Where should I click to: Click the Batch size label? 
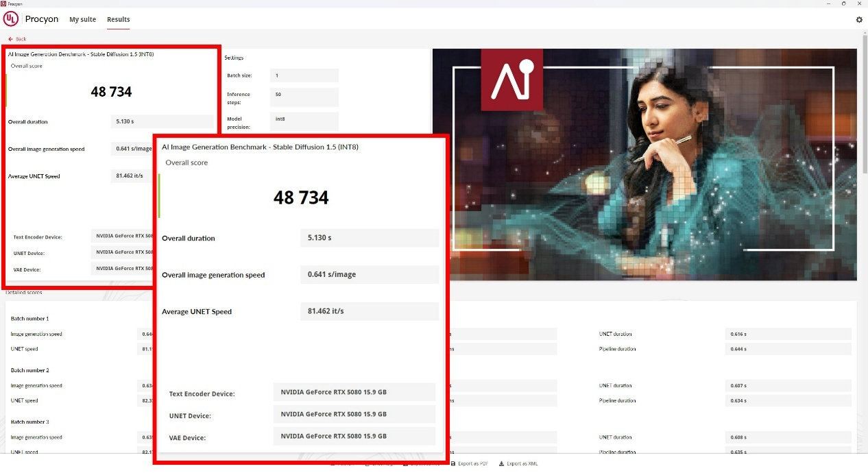[238, 75]
